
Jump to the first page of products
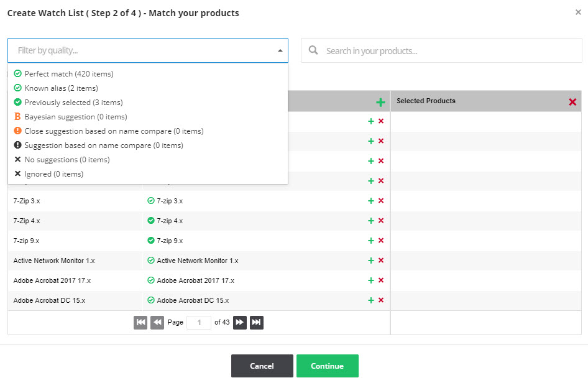tap(140, 323)
